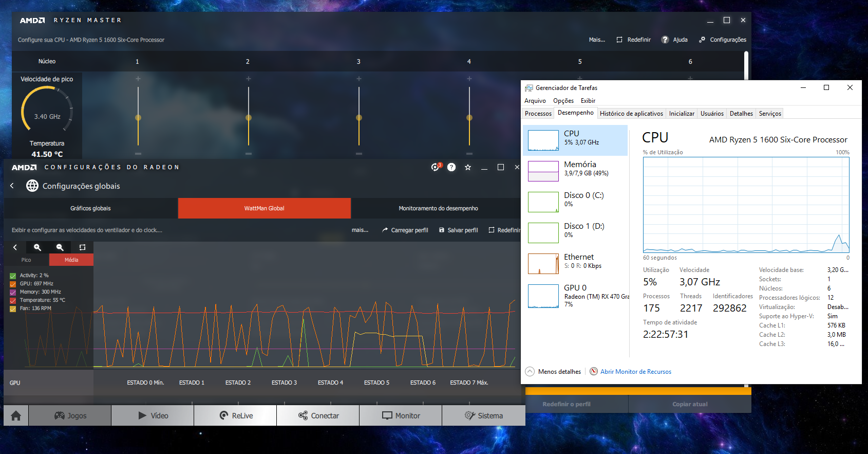Select Disco 0 (C:) in Task Manager
868x454 pixels.
(x=575, y=202)
